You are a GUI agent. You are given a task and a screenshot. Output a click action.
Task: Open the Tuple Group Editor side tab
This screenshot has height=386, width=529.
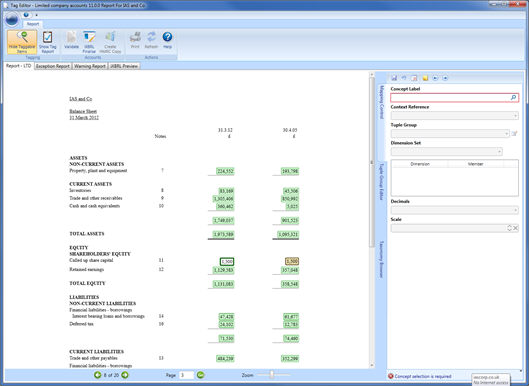point(382,181)
